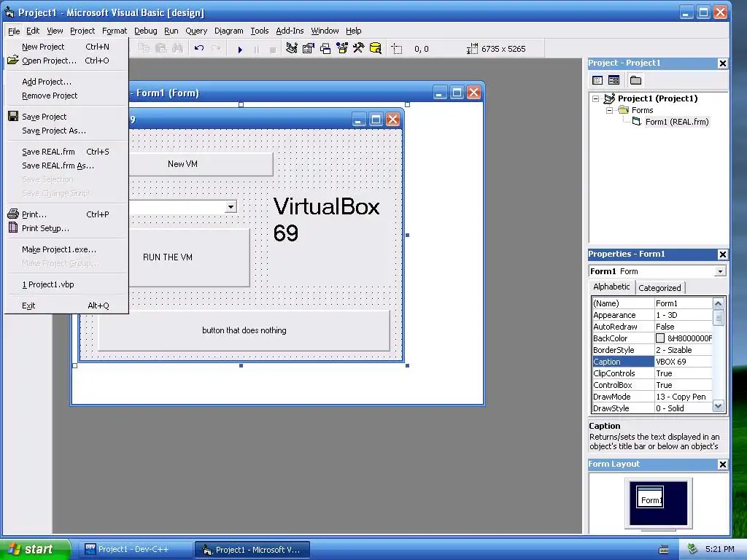Screen dimensions: 747x560
Task: Open the Data View Window toolbar icon
Action: point(376,48)
